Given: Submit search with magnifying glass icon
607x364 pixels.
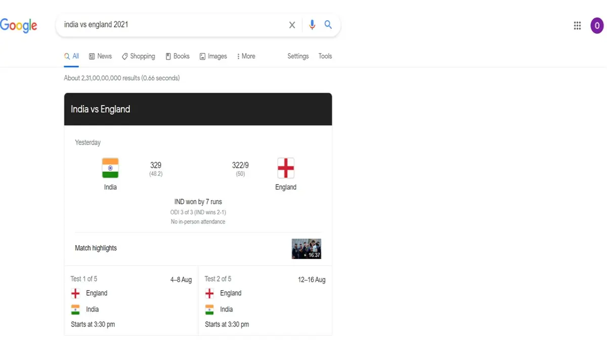Looking at the screenshot, I should pyautogui.click(x=328, y=24).
